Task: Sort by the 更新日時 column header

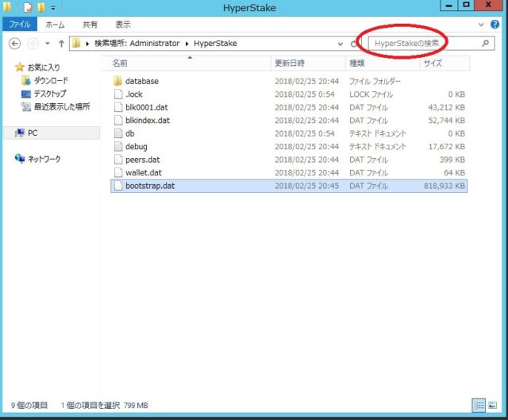Action: coord(308,64)
